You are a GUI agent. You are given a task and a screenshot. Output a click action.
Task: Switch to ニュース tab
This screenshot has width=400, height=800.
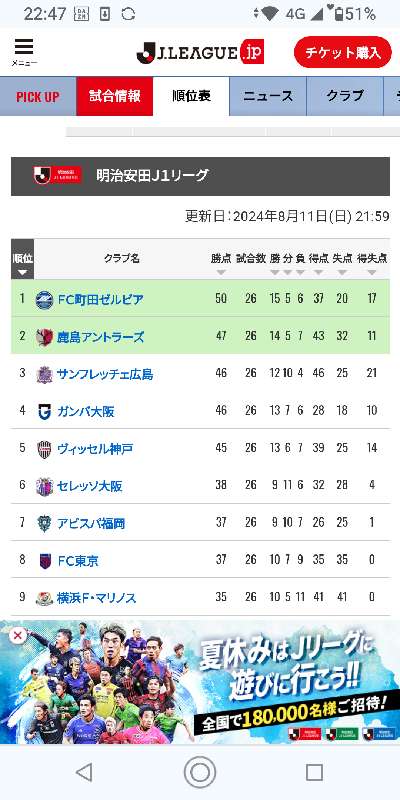(x=268, y=96)
